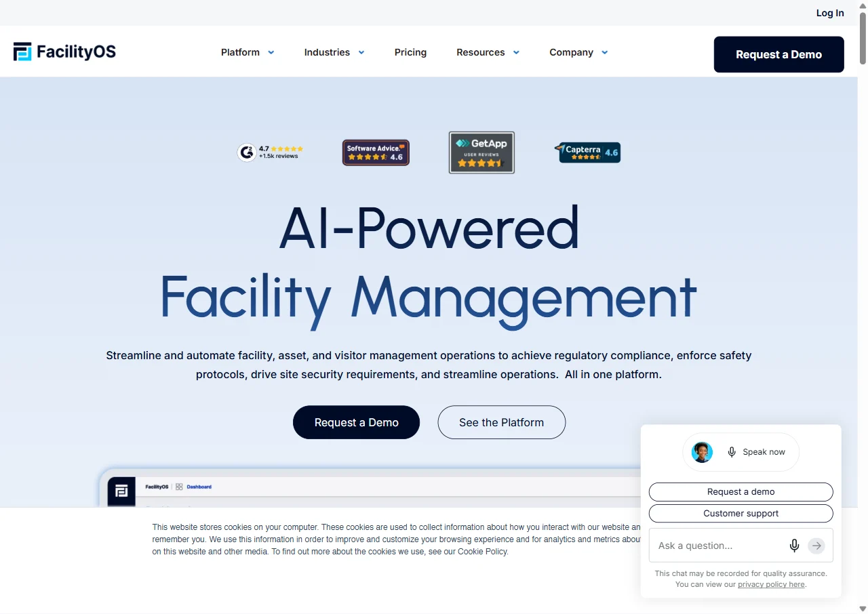Click the Speak now microphone icon

732,452
